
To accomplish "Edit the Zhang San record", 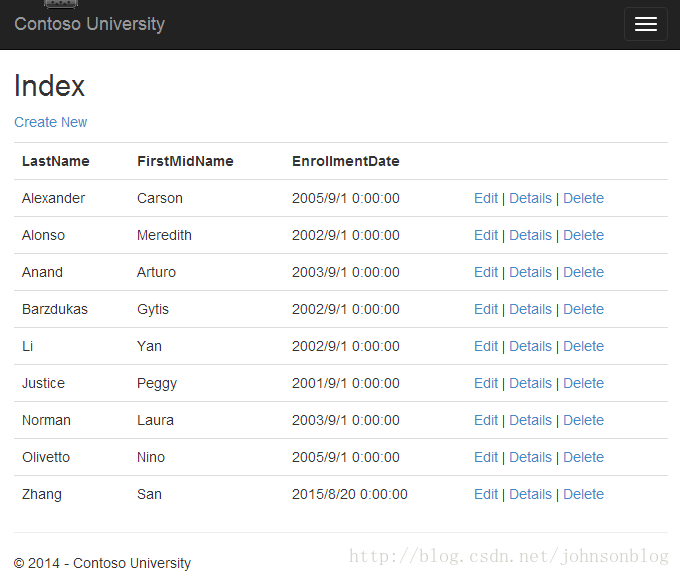I will [486, 494].
